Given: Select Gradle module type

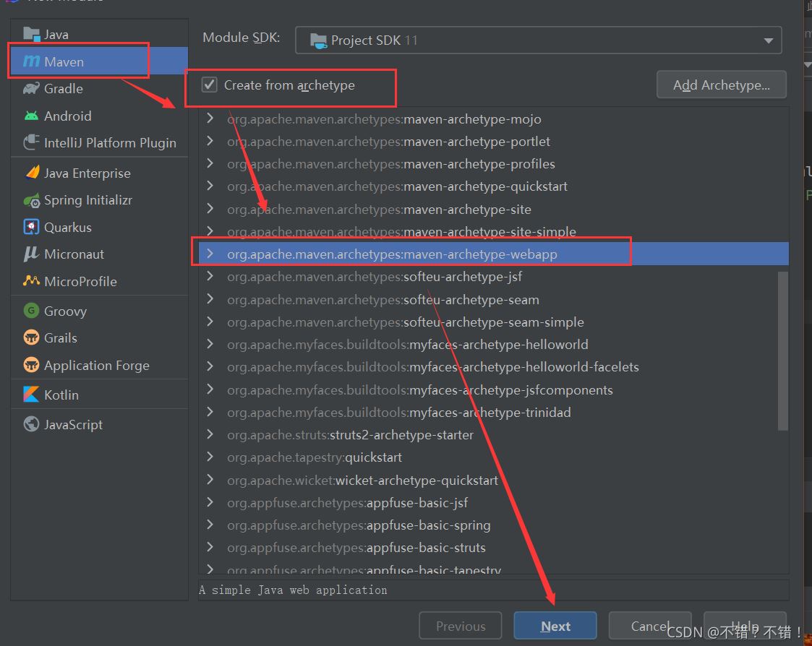Looking at the screenshot, I should (x=99, y=88).
